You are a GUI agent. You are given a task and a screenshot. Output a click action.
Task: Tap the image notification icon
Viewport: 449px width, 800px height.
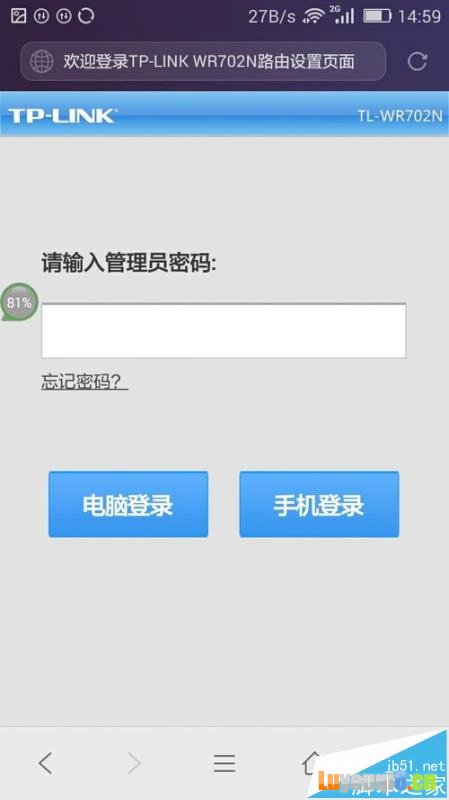click(x=18, y=16)
